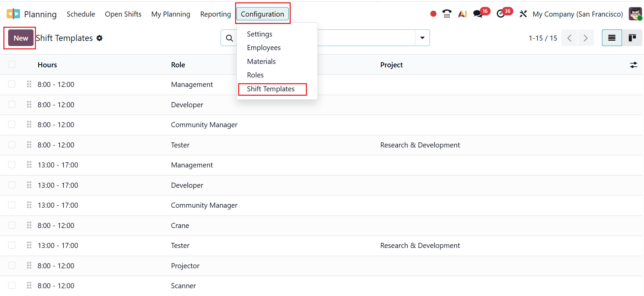Open the Community Manager 13:00 - 17:00 record
Image resolution: width=644 pixels, height=296 pixels.
[x=322, y=205]
